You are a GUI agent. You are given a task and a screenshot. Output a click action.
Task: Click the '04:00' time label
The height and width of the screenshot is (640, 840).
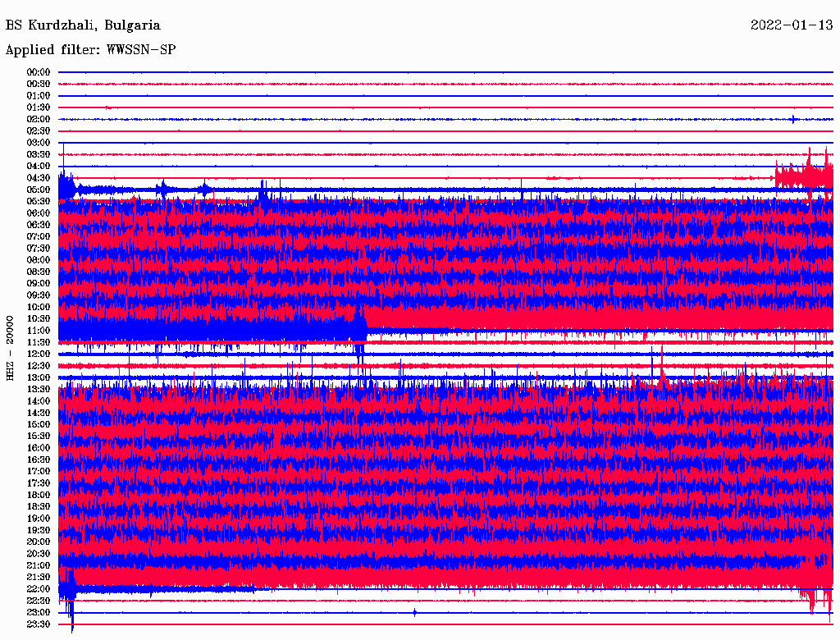38,167
